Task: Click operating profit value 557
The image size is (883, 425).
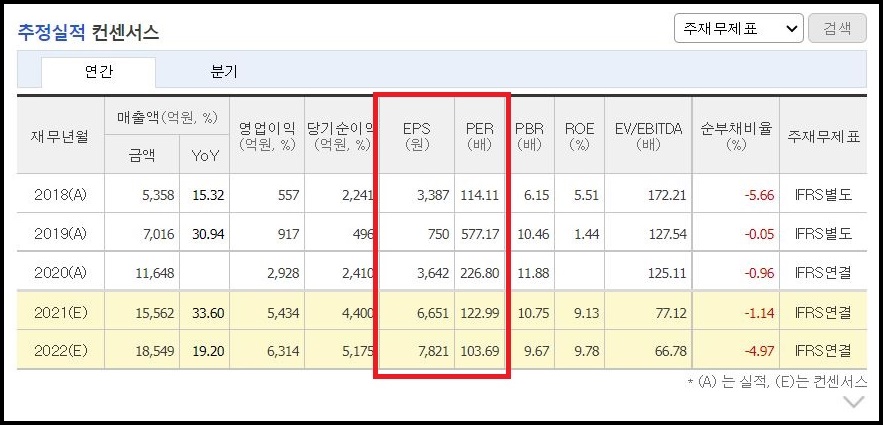Action: click(288, 195)
